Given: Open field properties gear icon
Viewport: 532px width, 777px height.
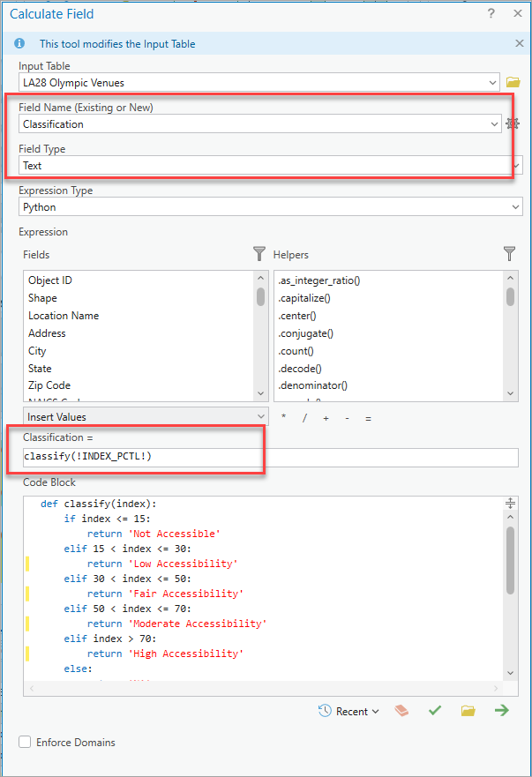Looking at the screenshot, I should (x=513, y=124).
